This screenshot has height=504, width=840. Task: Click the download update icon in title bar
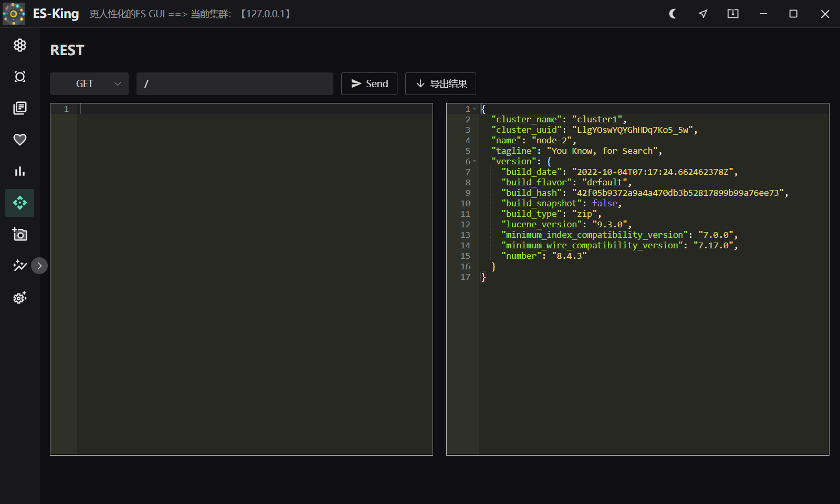point(733,14)
